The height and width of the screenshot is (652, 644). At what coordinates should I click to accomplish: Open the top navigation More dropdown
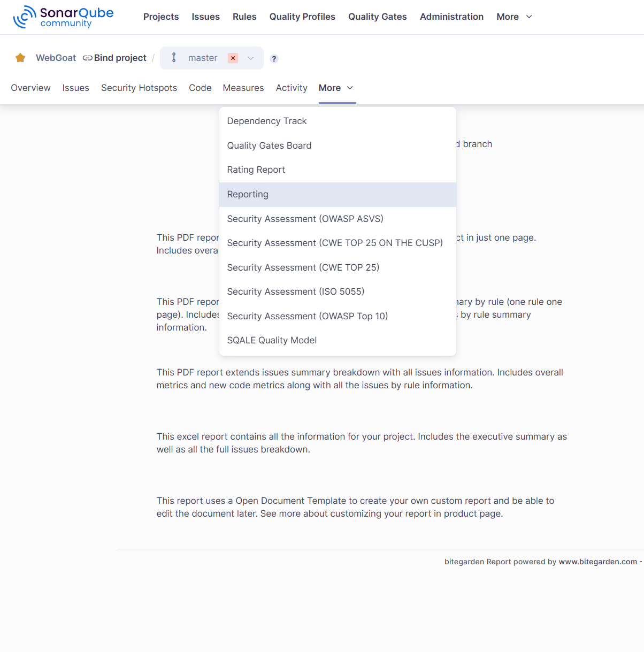[514, 17]
